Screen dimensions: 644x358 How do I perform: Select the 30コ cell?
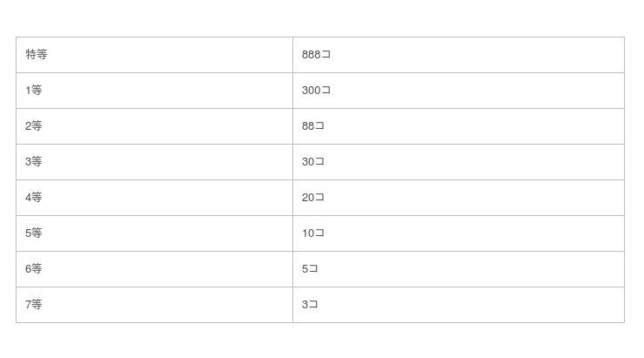click(x=313, y=162)
